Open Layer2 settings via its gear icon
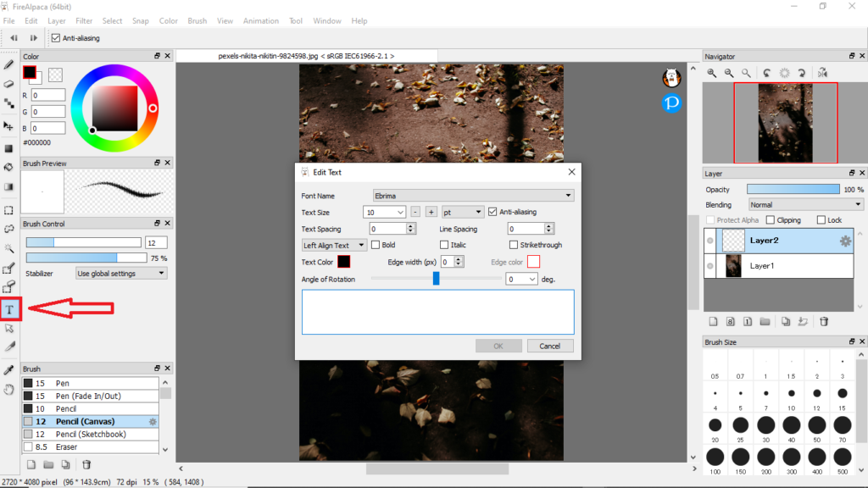Viewport: 868px width, 488px height. point(845,241)
